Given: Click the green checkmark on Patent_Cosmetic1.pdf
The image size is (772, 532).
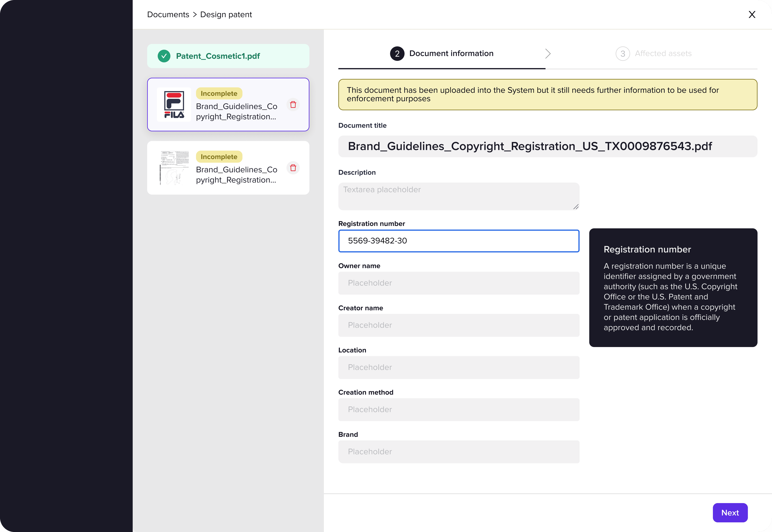Looking at the screenshot, I should [x=164, y=56].
